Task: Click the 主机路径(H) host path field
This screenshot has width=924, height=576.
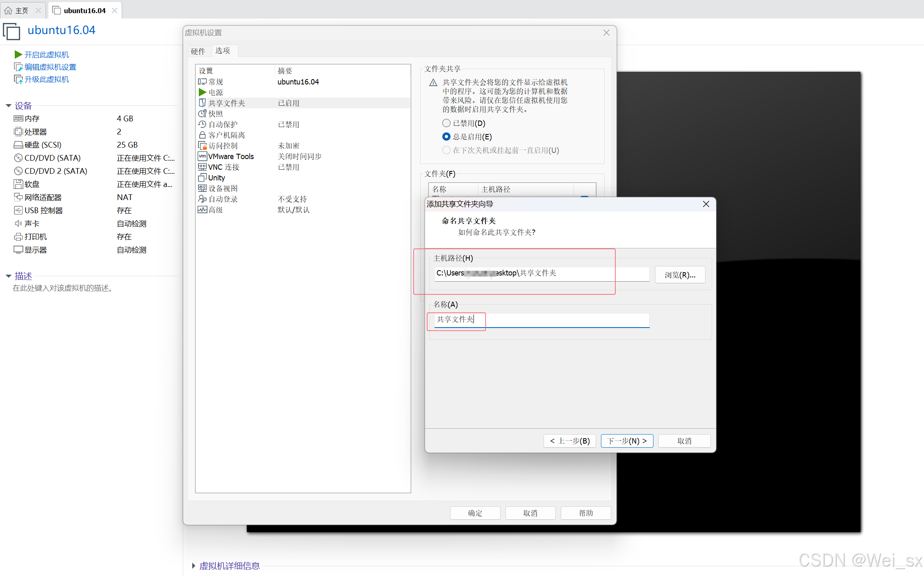Action: (x=541, y=273)
